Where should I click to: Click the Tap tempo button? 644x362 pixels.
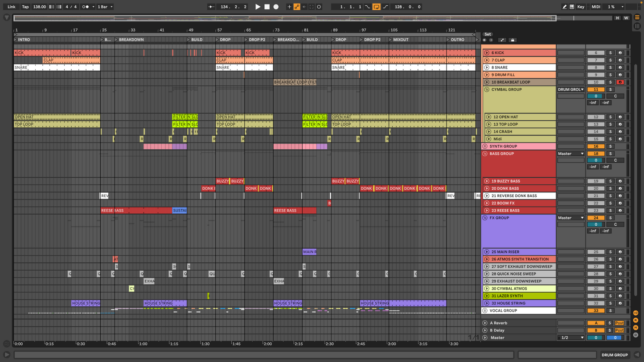[25, 7]
